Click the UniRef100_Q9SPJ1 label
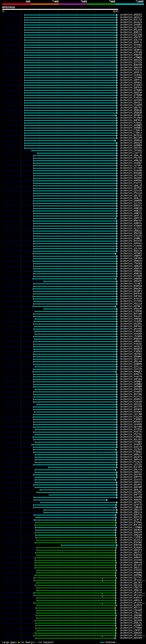 click(x=131, y=72)
